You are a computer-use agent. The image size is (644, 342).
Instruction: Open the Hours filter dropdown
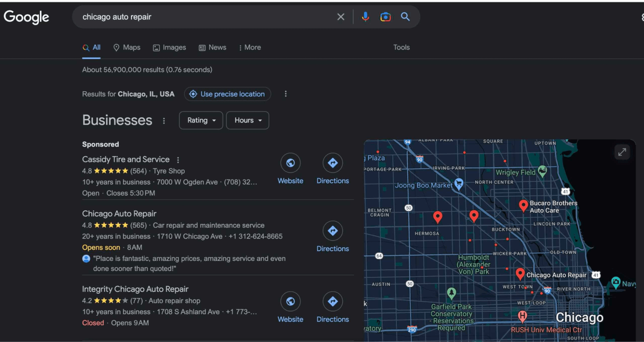(248, 120)
